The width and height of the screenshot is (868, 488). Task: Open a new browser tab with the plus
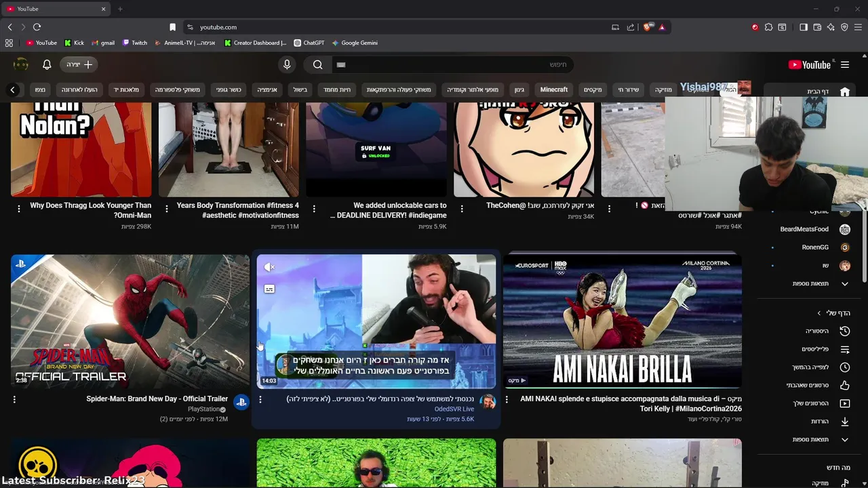[x=120, y=9]
